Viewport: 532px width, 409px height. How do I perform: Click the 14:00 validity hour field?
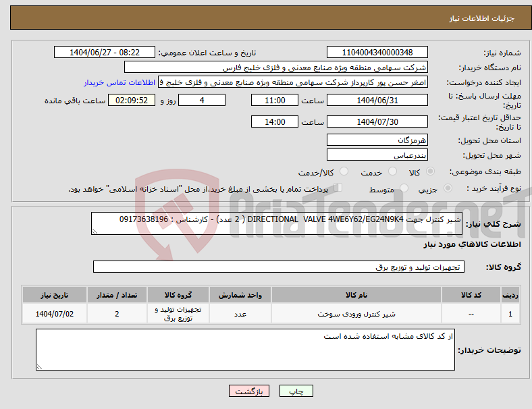[275, 121]
